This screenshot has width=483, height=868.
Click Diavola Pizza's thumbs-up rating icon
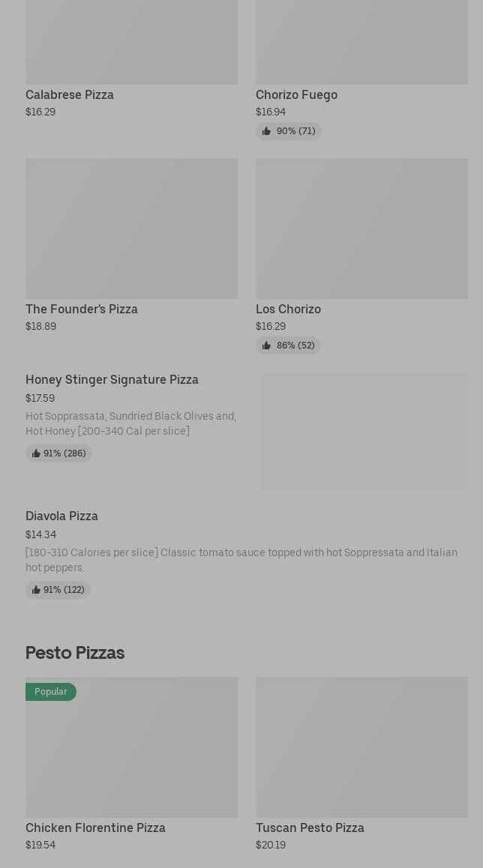(36, 590)
